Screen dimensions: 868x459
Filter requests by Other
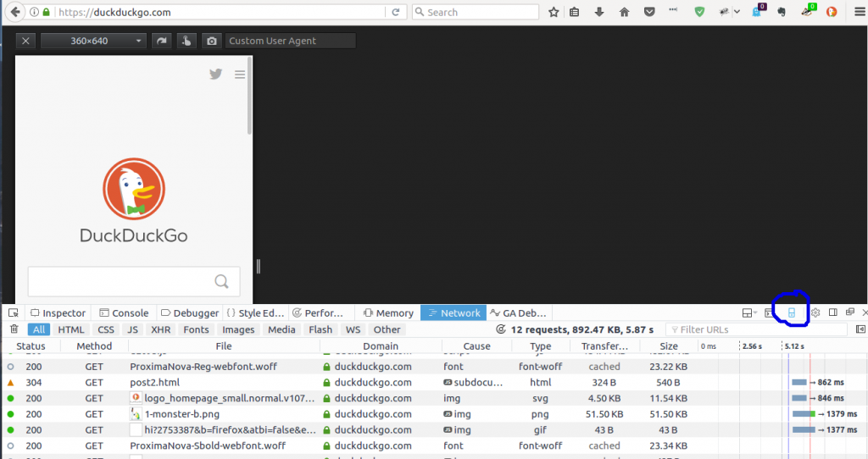(x=387, y=329)
